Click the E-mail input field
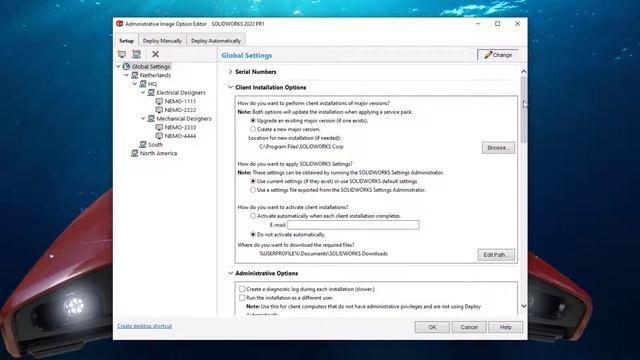Image resolution: width=640 pixels, height=360 pixels. coord(353,225)
